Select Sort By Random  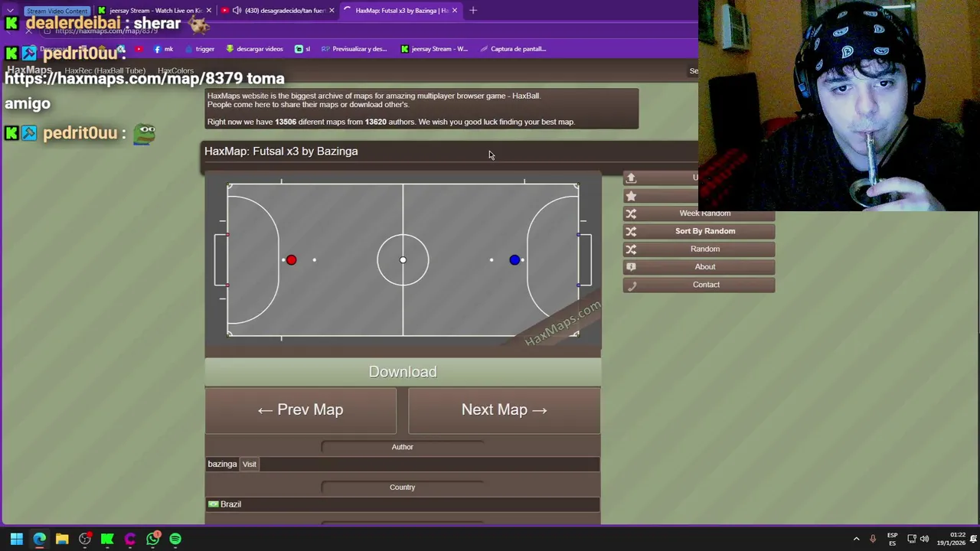coord(699,231)
